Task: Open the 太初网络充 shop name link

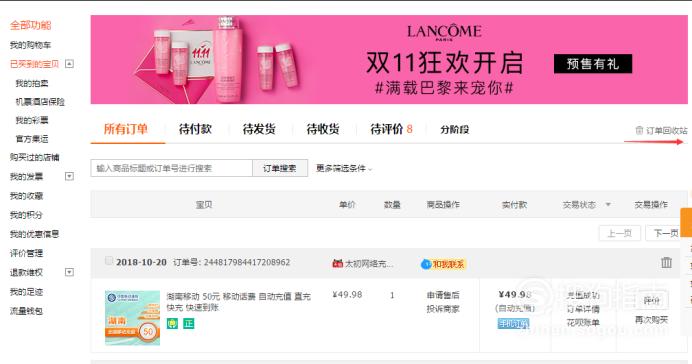Action: click(368, 263)
